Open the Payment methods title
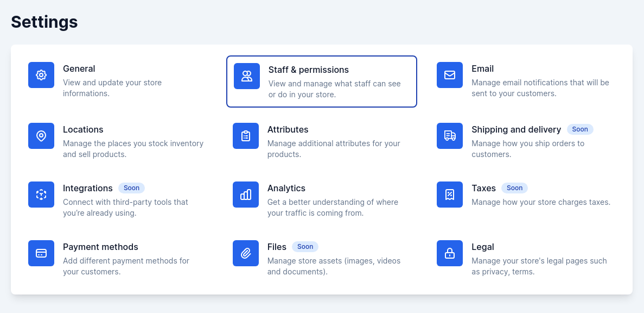 [x=100, y=247]
